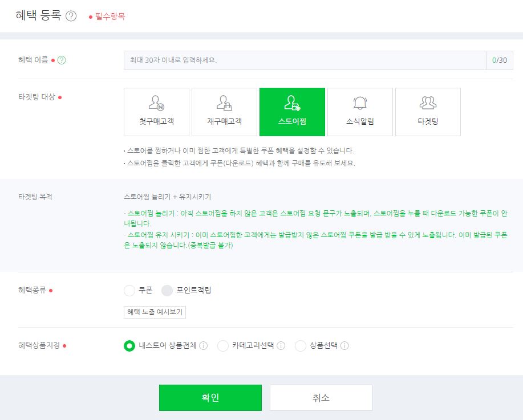The width and height of the screenshot is (523, 420).
Task: Select 내스토어 상품전체 radio button
Action: (129, 346)
